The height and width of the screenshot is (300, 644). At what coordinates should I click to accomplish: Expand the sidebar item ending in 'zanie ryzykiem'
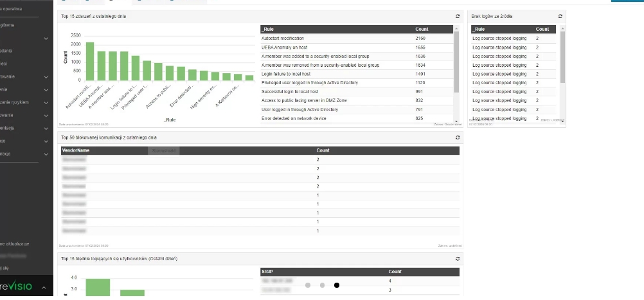pyautogui.click(x=46, y=102)
